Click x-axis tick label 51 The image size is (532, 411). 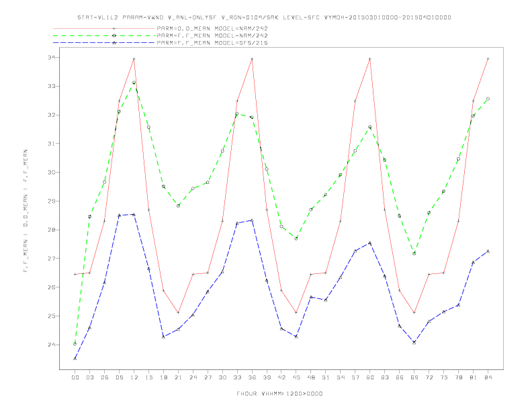click(x=326, y=377)
